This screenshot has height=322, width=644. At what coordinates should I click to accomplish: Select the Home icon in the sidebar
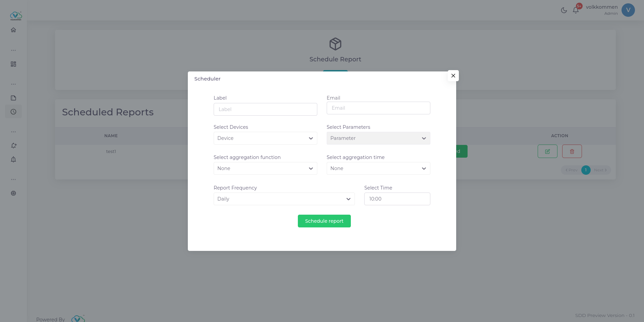tap(13, 30)
